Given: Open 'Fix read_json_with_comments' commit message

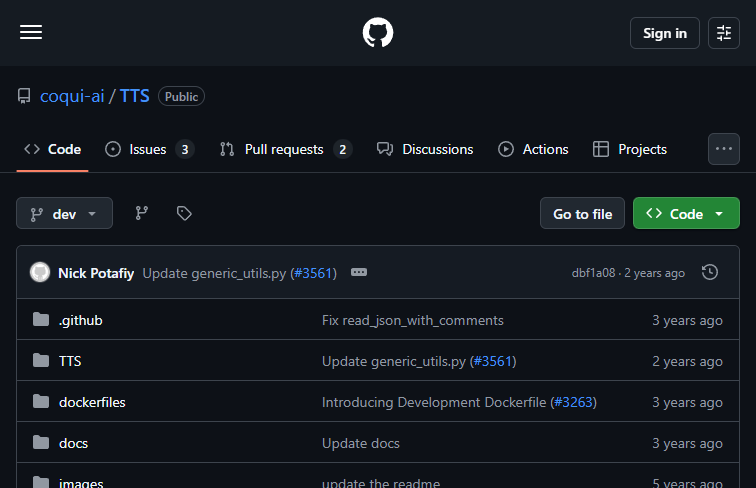Looking at the screenshot, I should (413, 321).
